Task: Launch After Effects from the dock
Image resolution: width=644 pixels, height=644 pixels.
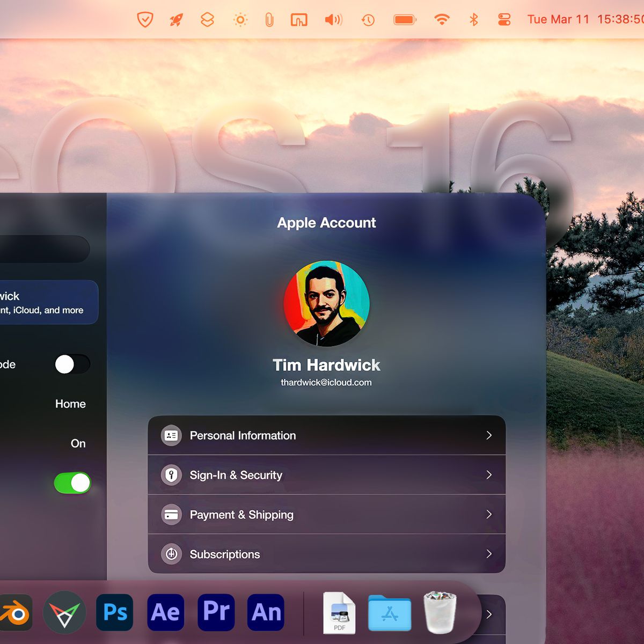Action: (x=165, y=612)
